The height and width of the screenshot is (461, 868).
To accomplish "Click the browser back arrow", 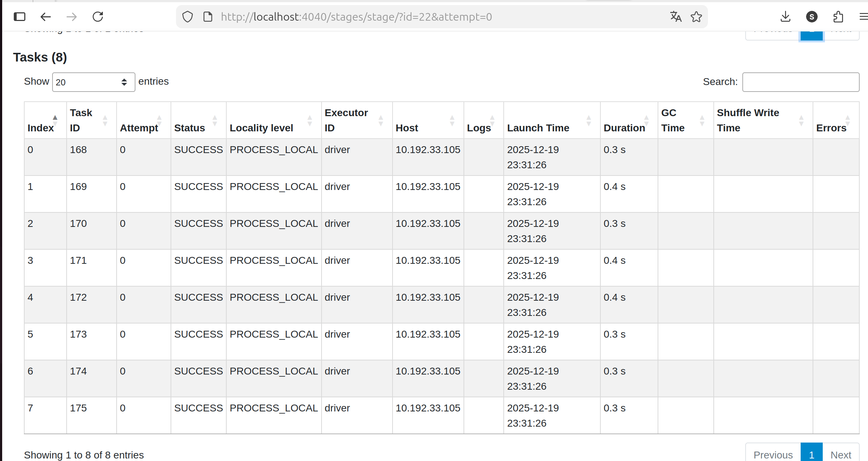I will tap(46, 17).
